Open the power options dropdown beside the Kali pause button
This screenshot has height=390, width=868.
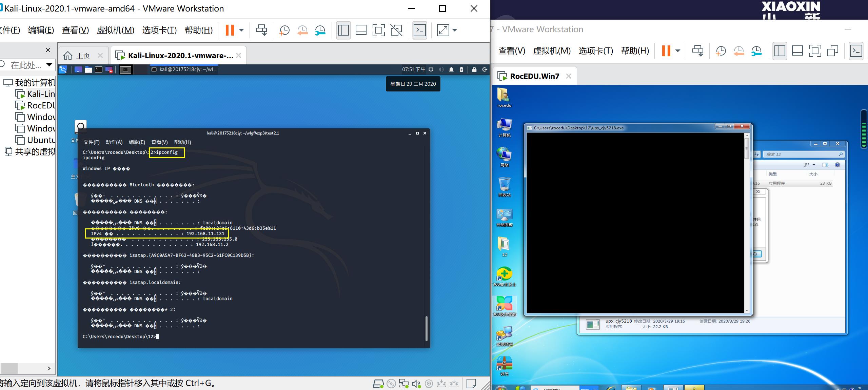pos(241,30)
